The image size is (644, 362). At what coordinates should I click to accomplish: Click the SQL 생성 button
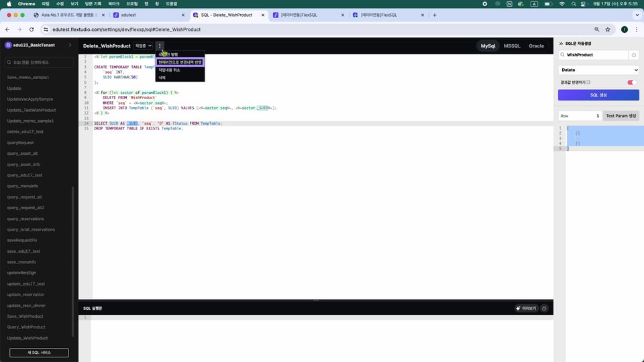coord(598,95)
